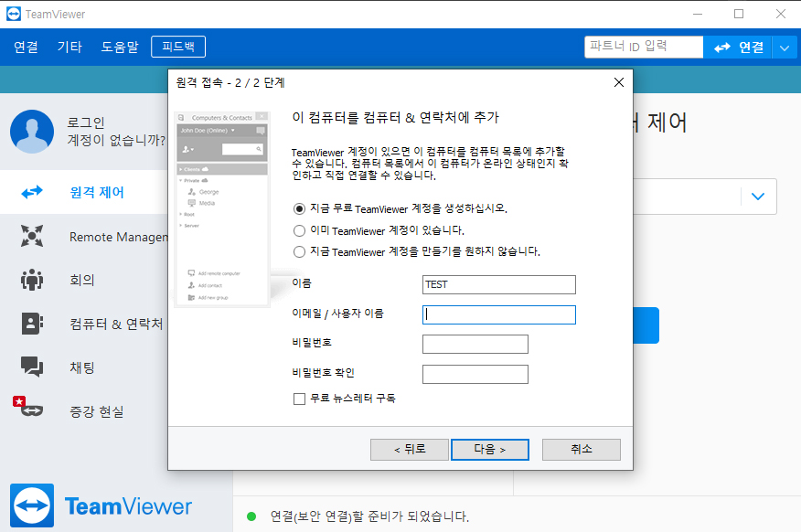Switch to 회의 in the sidebar
This screenshot has width=801, height=532.
[x=84, y=280]
